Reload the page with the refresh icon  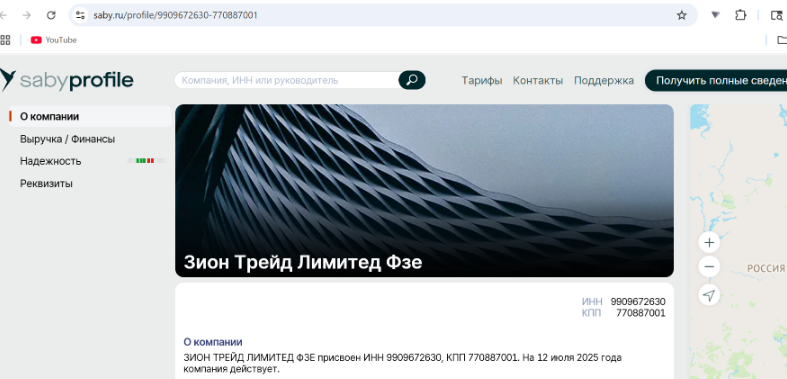(51, 15)
